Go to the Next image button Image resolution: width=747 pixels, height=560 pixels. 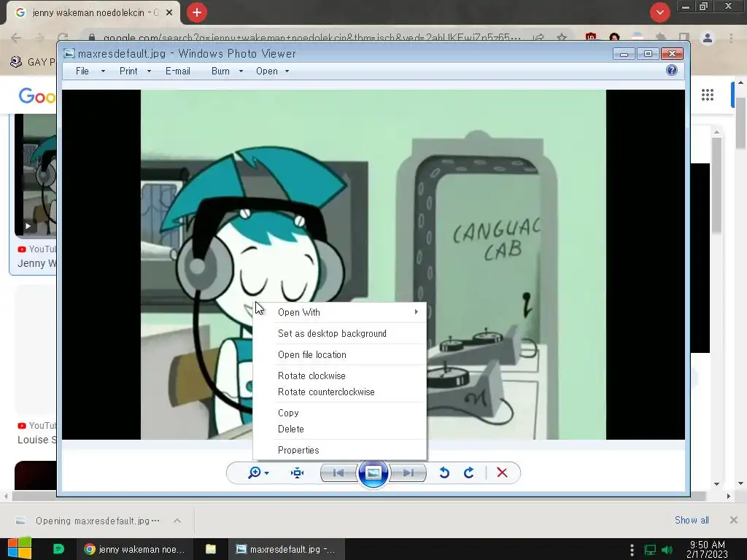tap(409, 472)
